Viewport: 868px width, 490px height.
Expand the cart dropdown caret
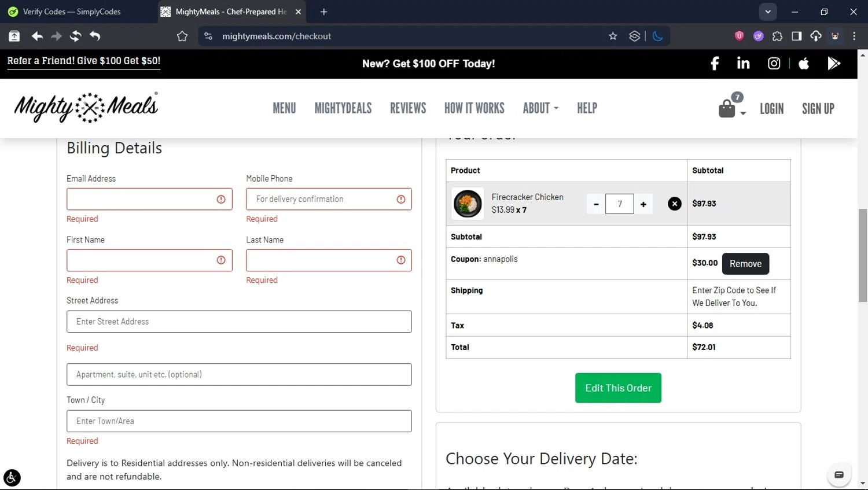743,113
